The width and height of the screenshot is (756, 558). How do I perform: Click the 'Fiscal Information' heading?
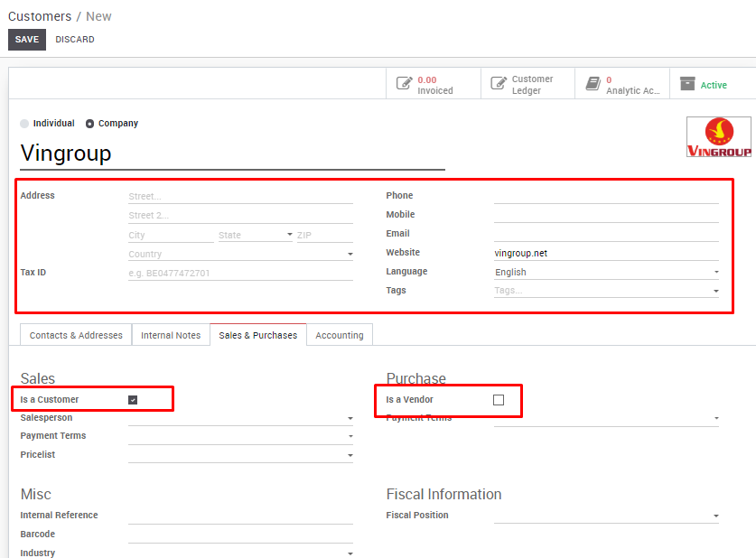[443, 495]
